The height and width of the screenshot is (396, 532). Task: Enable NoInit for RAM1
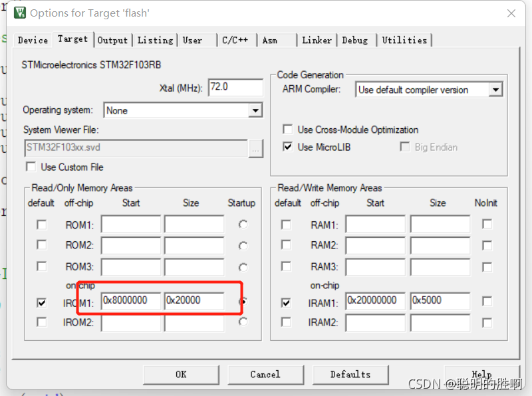(487, 224)
